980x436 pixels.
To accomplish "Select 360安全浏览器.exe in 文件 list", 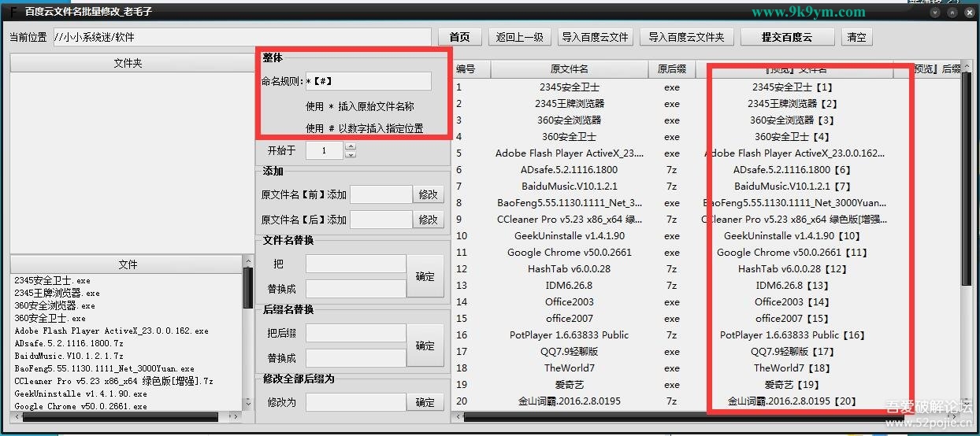I will point(54,305).
